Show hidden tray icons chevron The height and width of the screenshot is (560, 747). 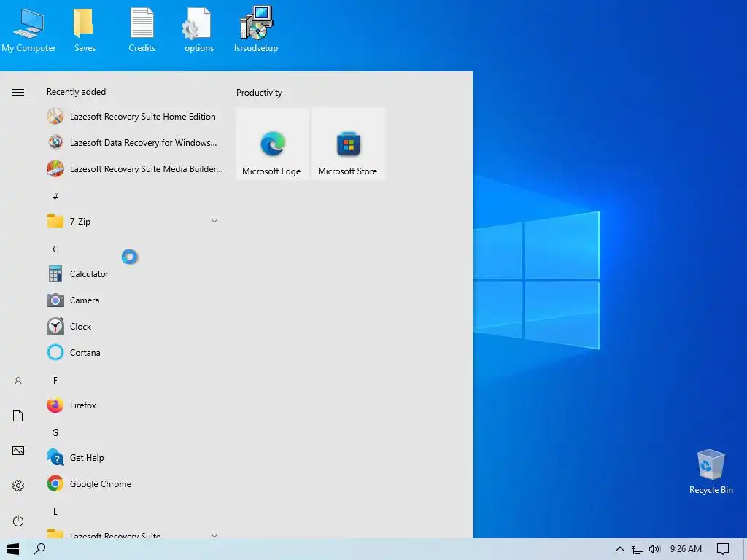point(620,549)
